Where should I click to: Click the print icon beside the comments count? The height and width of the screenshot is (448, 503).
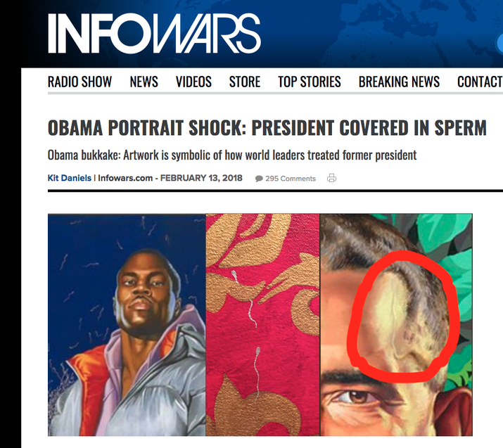click(331, 178)
